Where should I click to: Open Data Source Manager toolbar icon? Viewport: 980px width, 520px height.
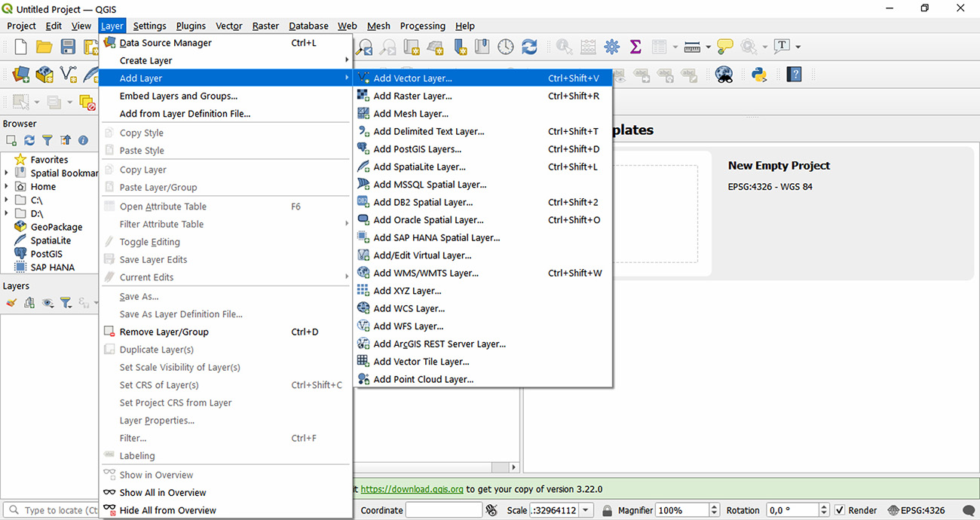(20, 75)
